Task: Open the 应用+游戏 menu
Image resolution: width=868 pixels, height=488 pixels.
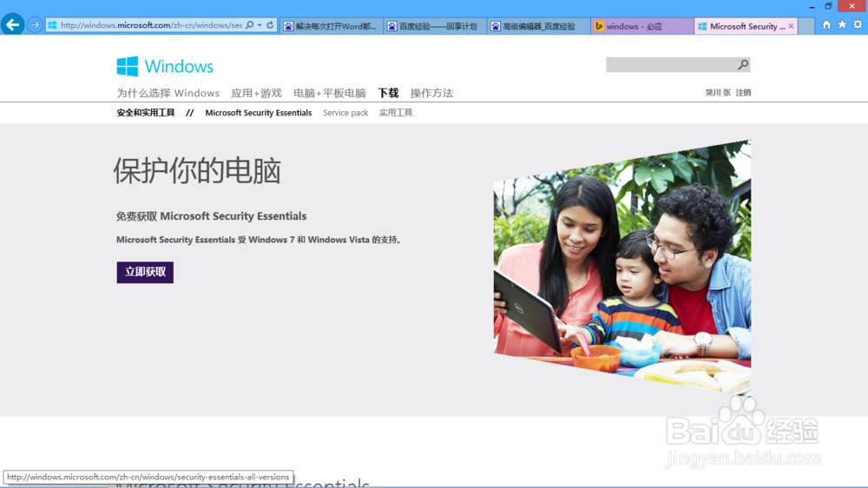Action: [x=256, y=93]
